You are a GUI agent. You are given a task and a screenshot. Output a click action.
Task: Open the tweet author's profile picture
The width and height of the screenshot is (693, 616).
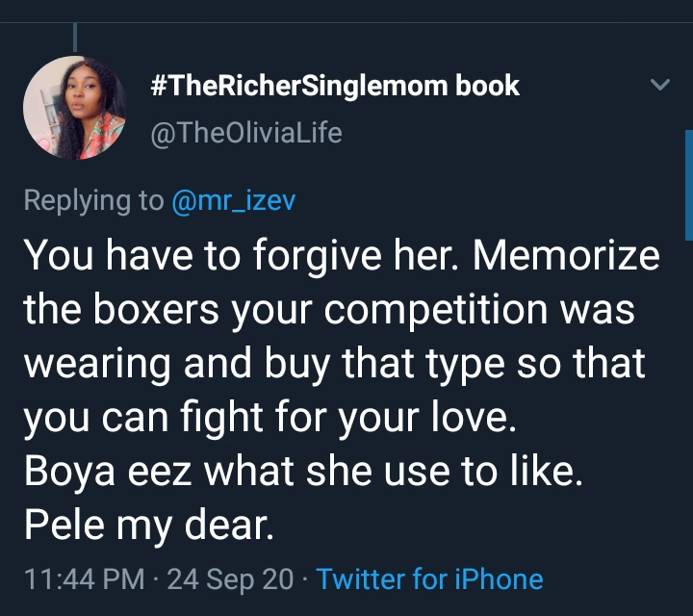pos(75,107)
